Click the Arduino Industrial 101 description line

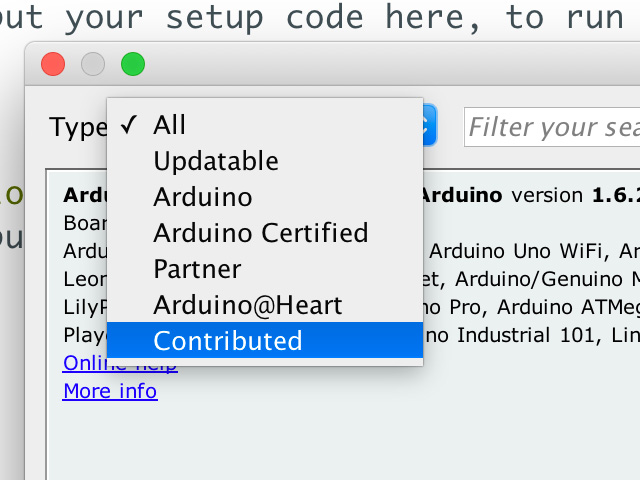click(530, 333)
